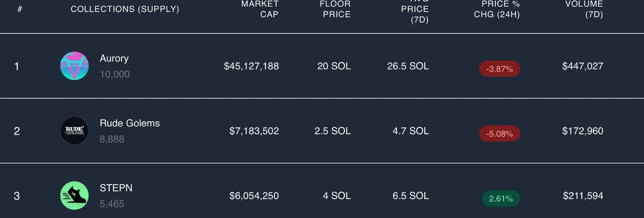Open the Rude Golems collection logo
Image resolution: width=644 pixels, height=218 pixels.
point(74,131)
